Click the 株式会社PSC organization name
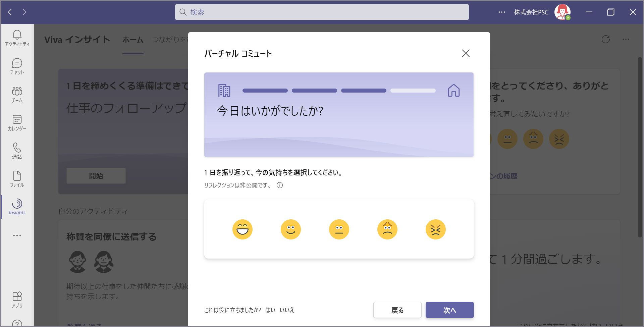 click(x=531, y=12)
